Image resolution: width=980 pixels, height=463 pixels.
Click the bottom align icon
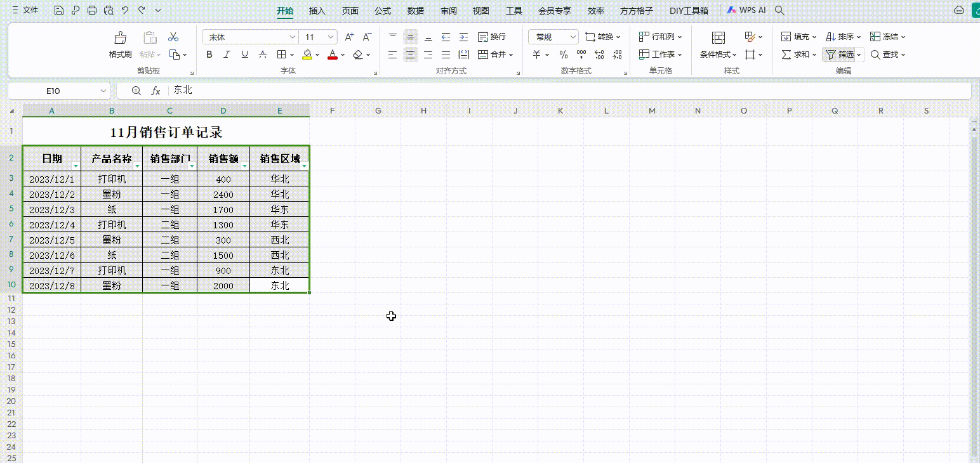tap(428, 37)
